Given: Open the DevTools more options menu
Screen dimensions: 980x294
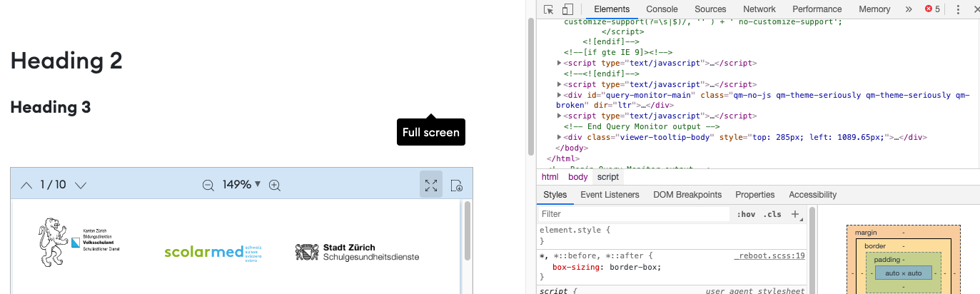Looking at the screenshot, I should (x=956, y=9).
